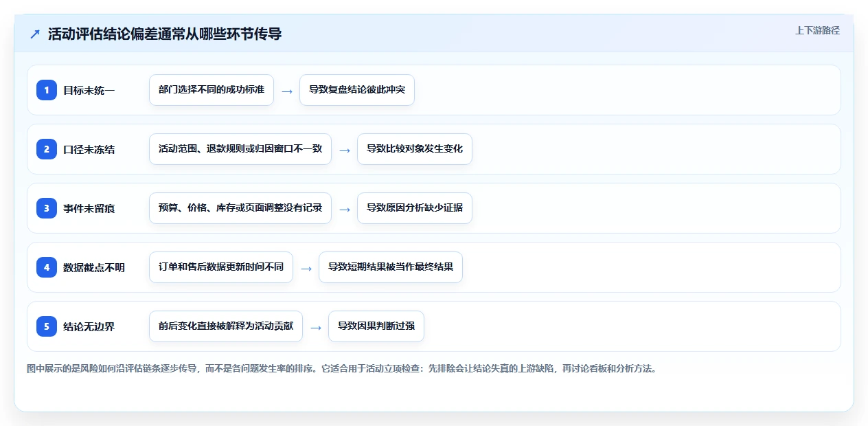Click the 数据截点不明 row label

coord(94,267)
